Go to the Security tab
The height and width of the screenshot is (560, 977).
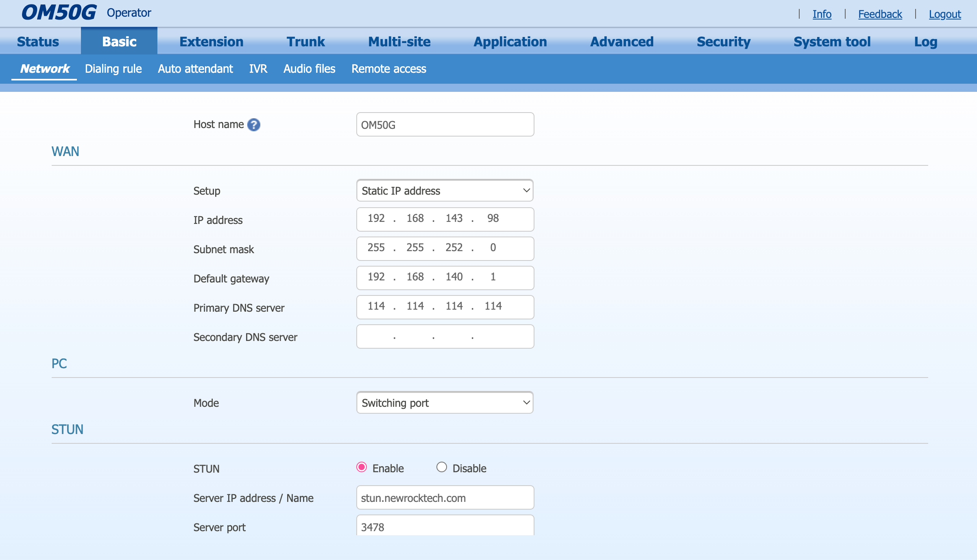click(x=723, y=41)
